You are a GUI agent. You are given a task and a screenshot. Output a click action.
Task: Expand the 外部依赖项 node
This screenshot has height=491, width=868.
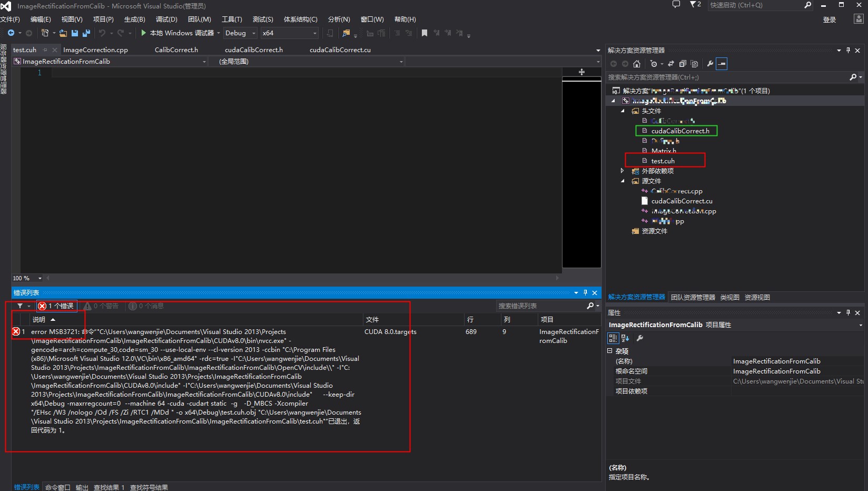pos(623,171)
